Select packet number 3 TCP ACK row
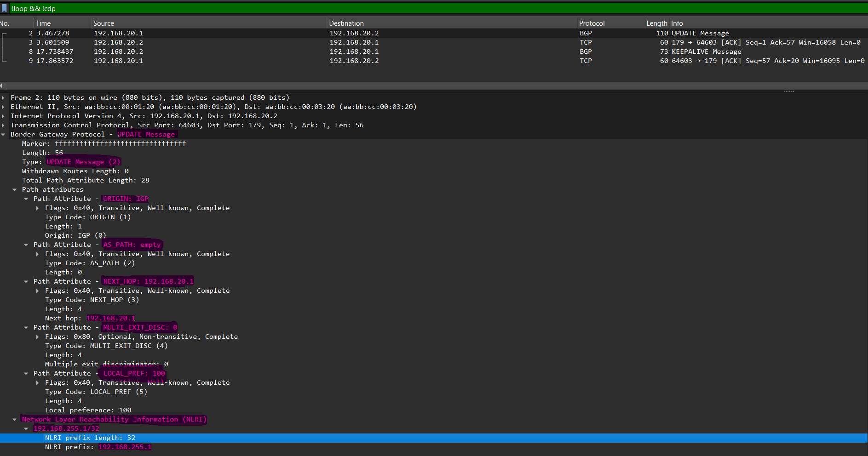Image resolution: width=868 pixels, height=456 pixels. tap(414, 42)
